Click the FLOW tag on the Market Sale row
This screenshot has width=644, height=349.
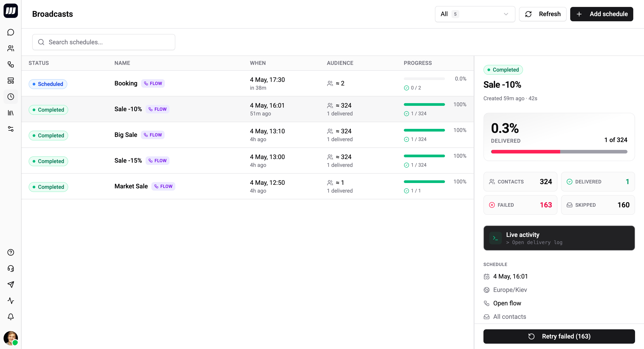click(163, 186)
